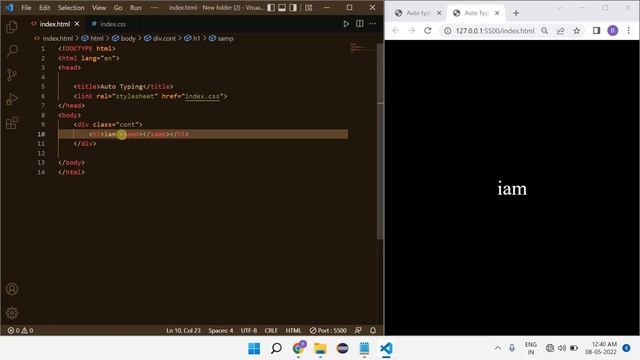Share this page from Chrome address bar
The image size is (640, 360).
560,31
